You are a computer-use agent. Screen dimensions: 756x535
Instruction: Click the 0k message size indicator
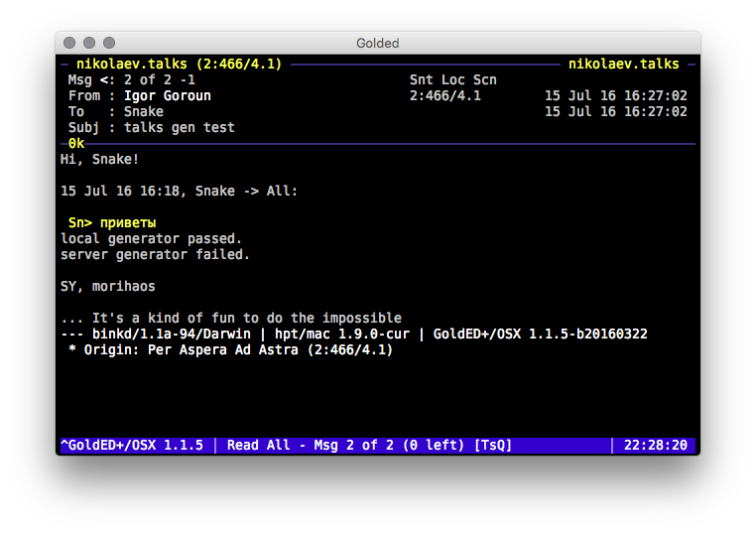pos(76,144)
